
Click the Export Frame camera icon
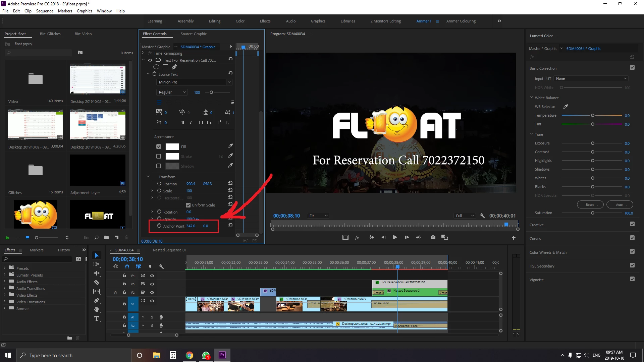(433, 237)
